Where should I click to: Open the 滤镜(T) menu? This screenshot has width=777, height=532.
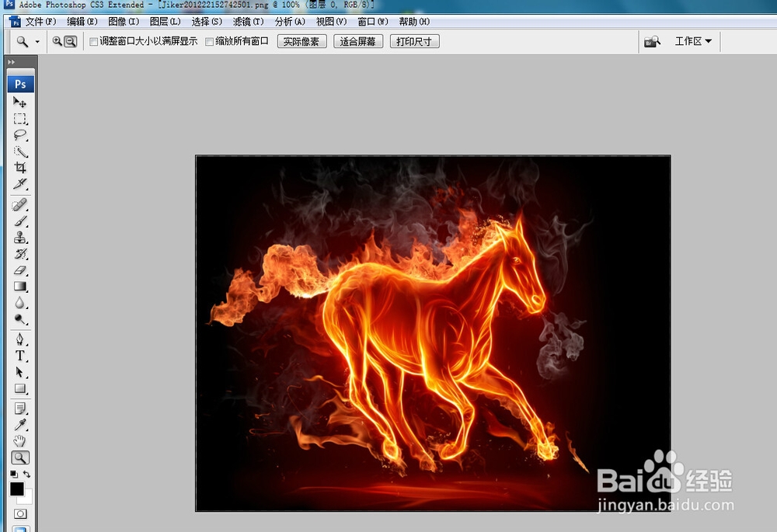pos(249,21)
